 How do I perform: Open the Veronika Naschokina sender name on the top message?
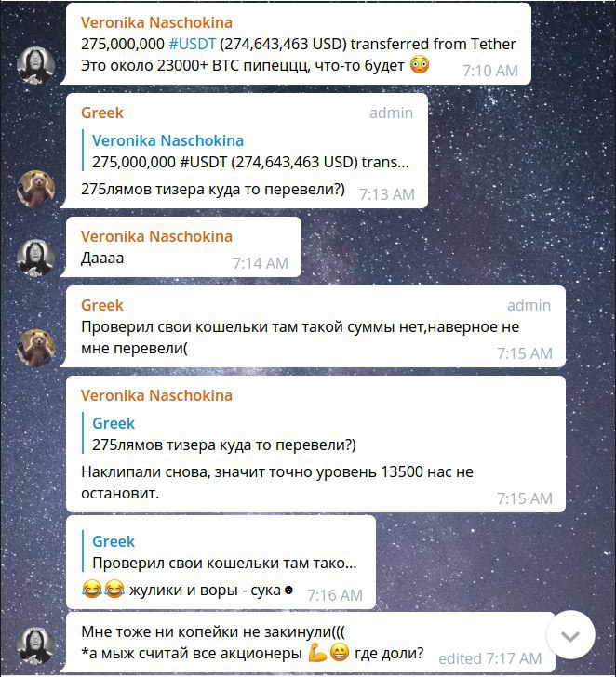(156, 22)
